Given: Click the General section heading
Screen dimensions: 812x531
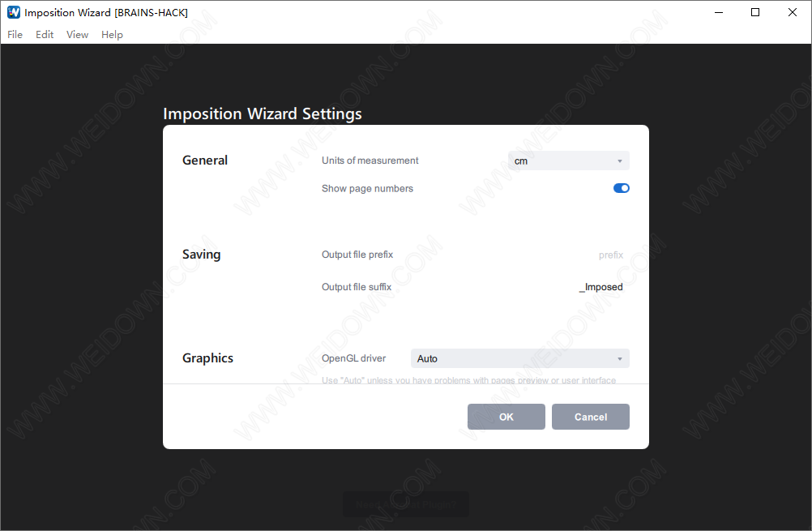Looking at the screenshot, I should (x=204, y=160).
